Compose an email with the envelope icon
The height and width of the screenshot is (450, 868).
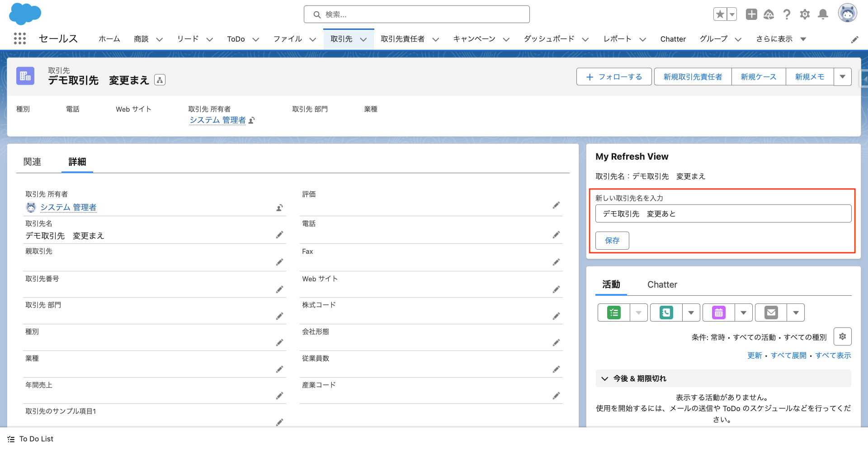pyautogui.click(x=771, y=312)
